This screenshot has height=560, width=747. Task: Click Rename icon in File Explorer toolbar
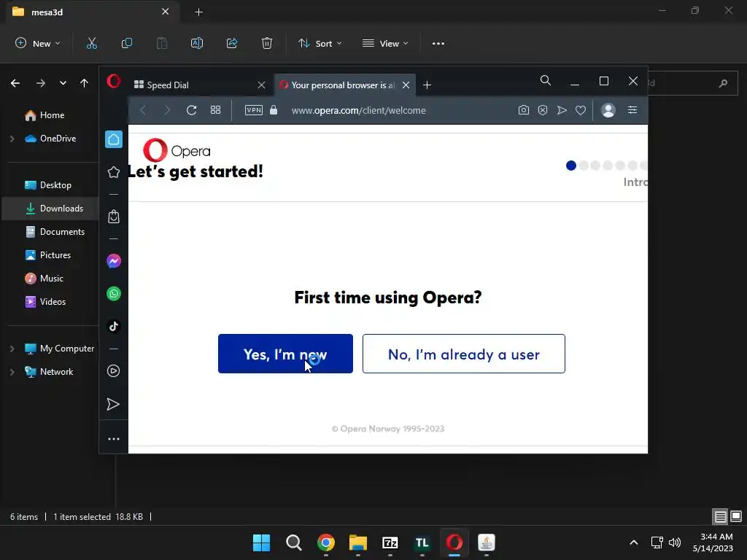click(197, 43)
